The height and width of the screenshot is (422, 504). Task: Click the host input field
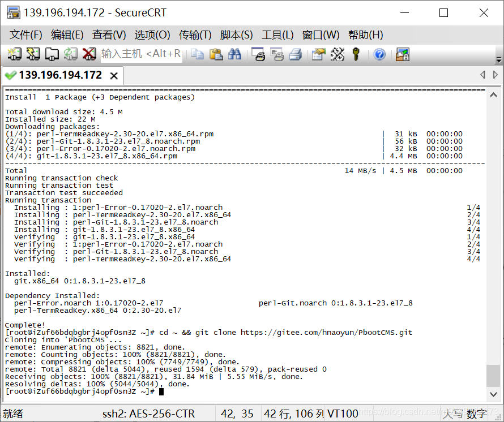142,54
